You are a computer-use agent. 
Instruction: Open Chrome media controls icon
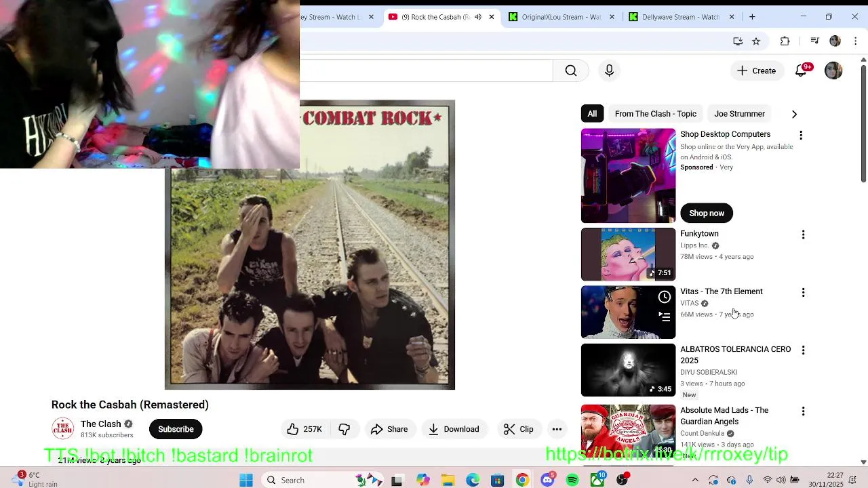(x=815, y=41)
